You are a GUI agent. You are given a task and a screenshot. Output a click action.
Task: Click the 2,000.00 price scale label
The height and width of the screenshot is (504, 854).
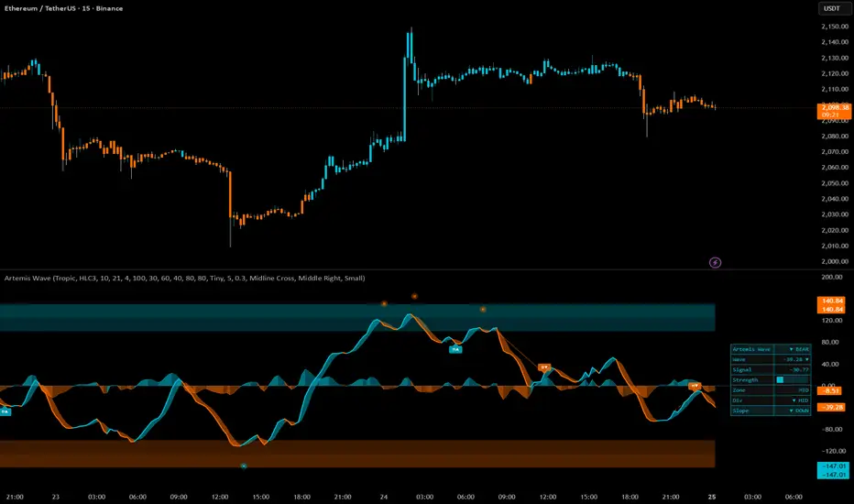835,261
